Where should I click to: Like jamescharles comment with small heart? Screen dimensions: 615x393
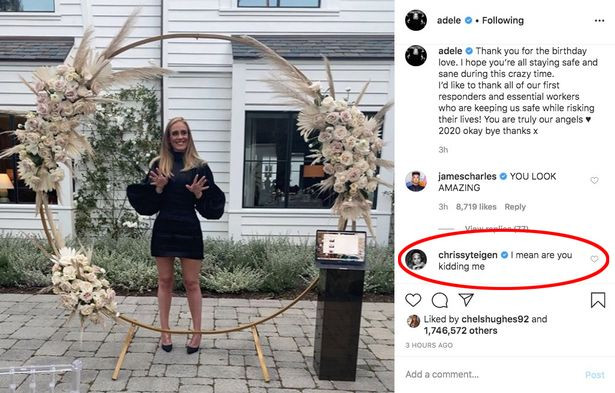point(595,180)
